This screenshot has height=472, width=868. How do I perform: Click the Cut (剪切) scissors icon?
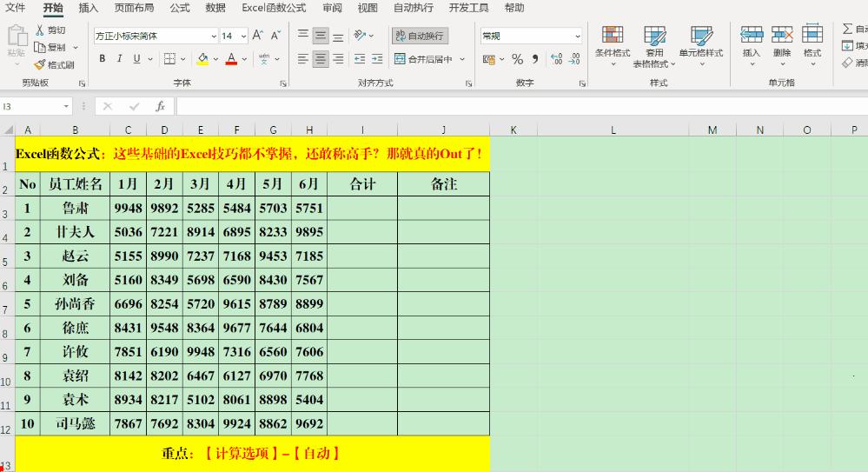pos(40,30)
